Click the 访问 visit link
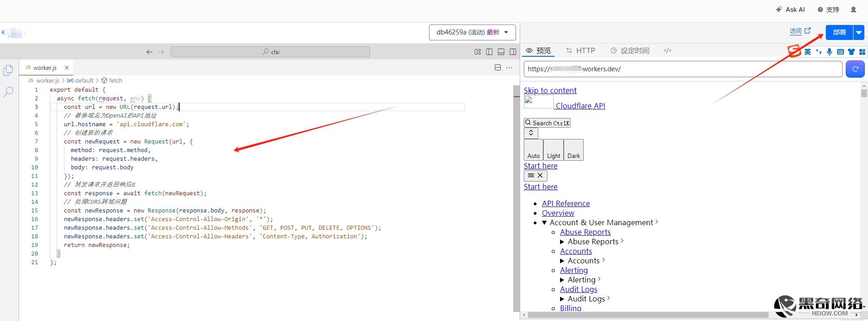 (x=800, y=31)
